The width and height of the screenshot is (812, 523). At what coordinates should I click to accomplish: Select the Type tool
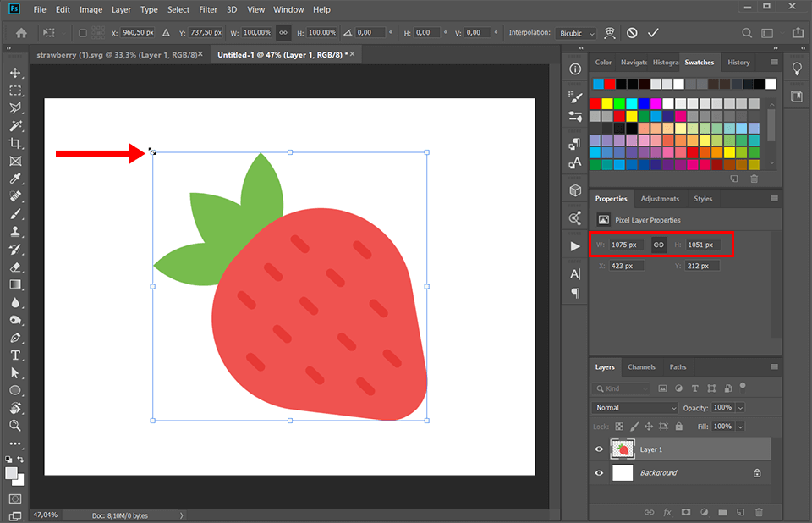pos(15,355)
